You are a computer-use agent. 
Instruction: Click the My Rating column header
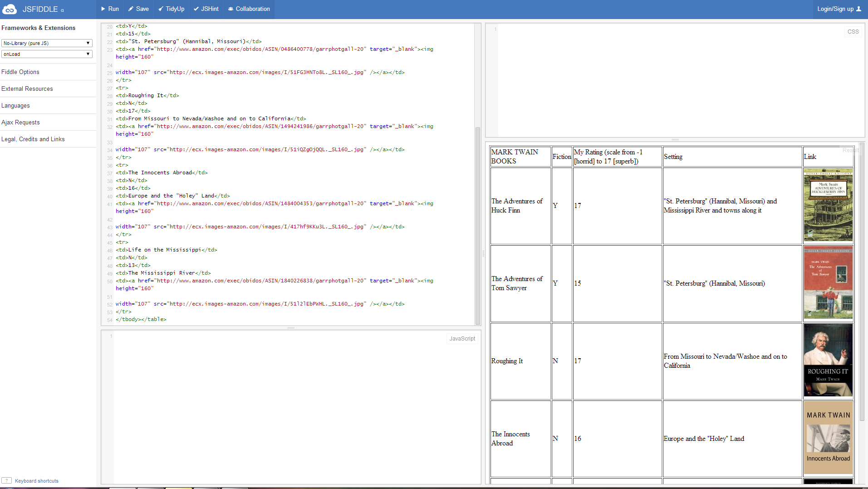click(617, 157)
